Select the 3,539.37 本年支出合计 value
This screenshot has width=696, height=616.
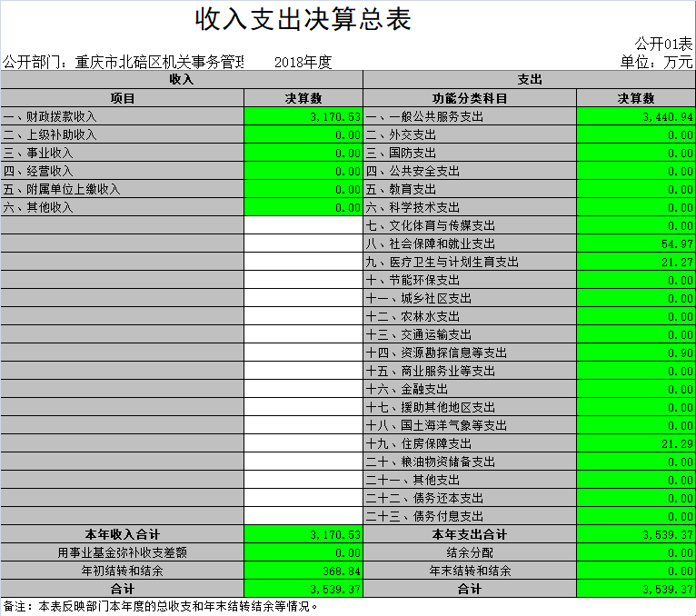tap(668, 535)
